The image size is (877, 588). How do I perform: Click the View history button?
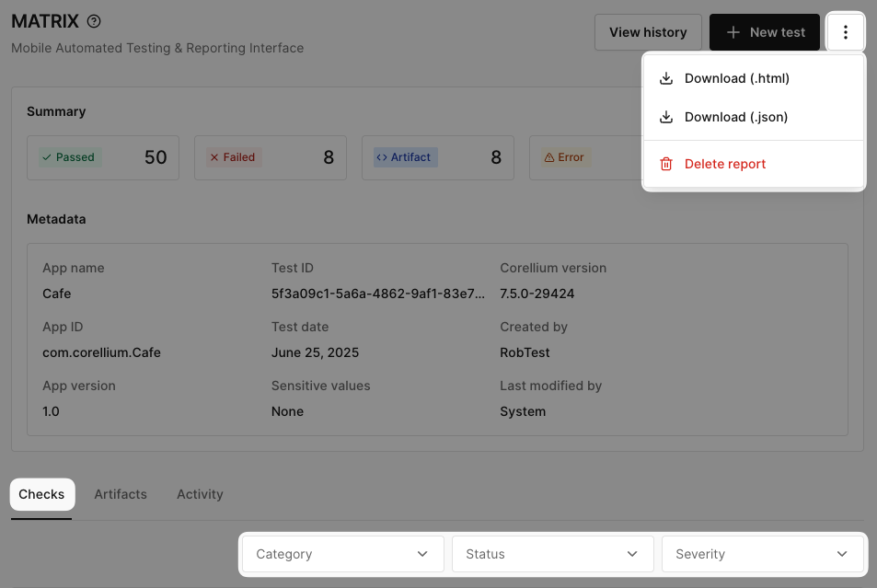[648, 32]
